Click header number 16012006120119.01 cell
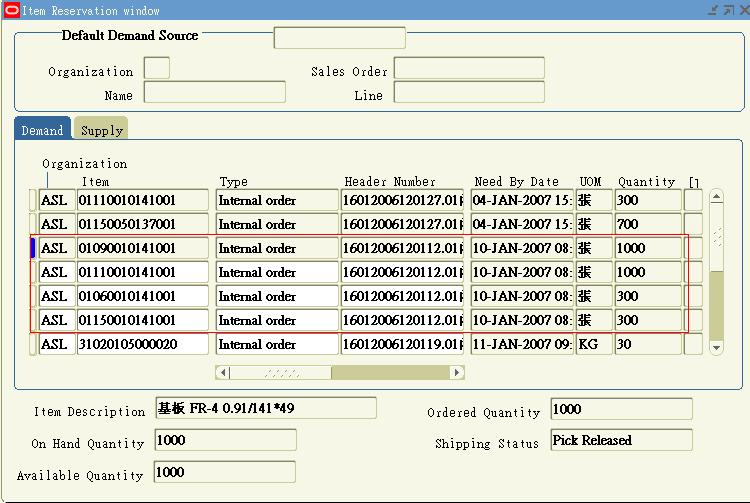The width and height of the screenshot is (750, 503). pyautogui.click(x=402, y=344)
